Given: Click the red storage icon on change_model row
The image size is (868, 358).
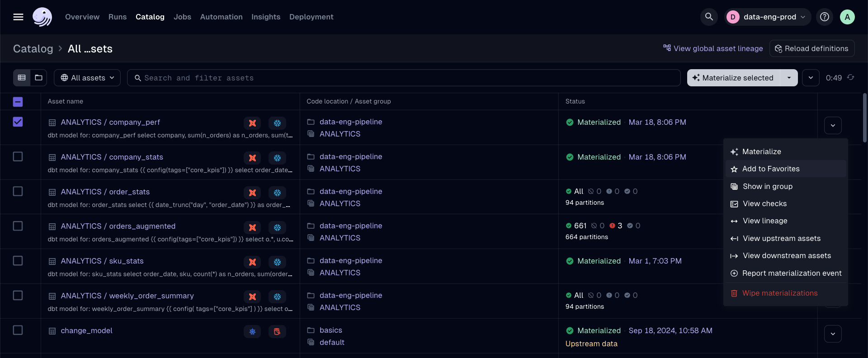Looking at the screenshot, I should tap(277, 331).
